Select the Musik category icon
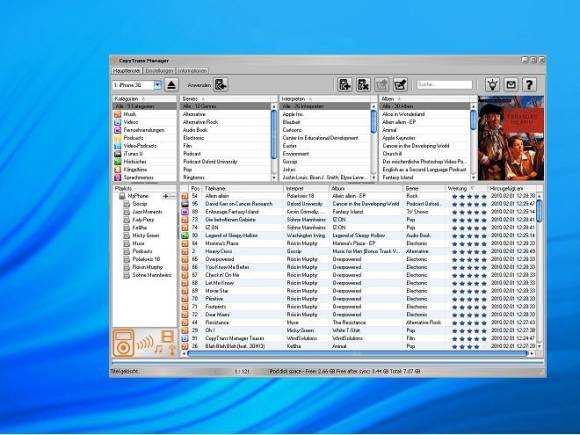 click(x=118, y=114)
